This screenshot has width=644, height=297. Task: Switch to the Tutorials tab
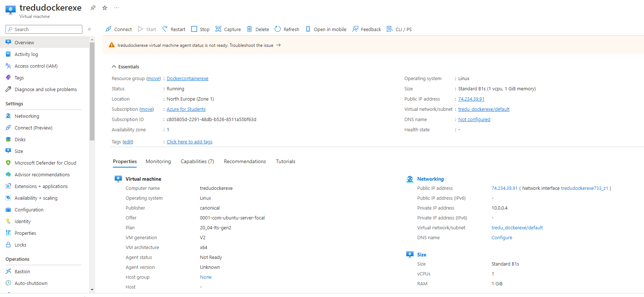click(x=285, y=162)
